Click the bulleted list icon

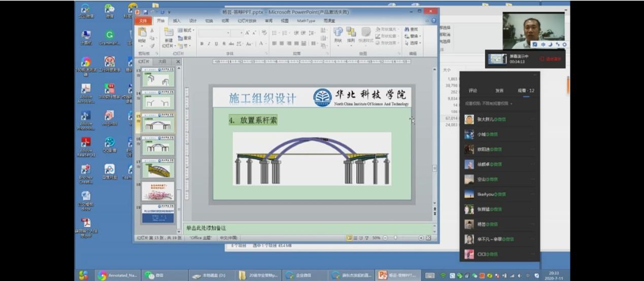pos(275,33)
